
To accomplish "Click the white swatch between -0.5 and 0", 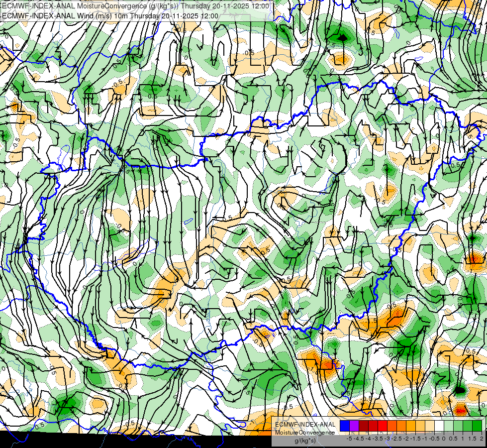I will 439,426.
